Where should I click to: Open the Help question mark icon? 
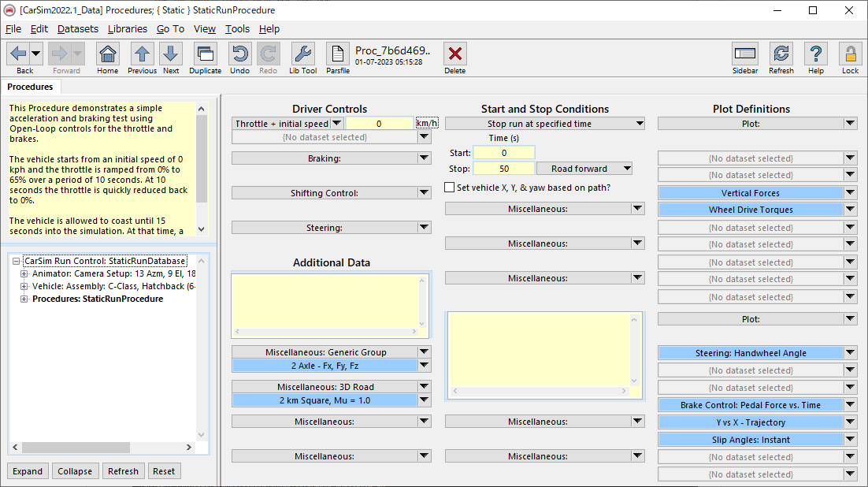[816, 54]
